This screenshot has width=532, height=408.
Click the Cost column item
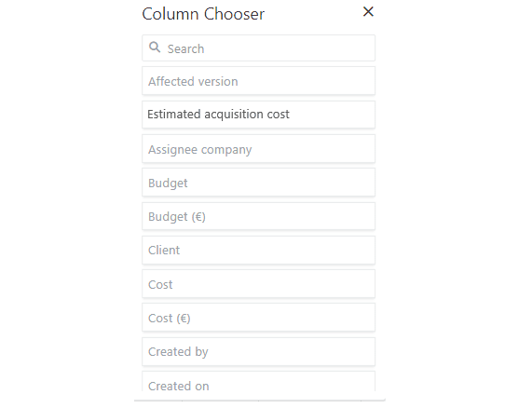coord(258,284)
